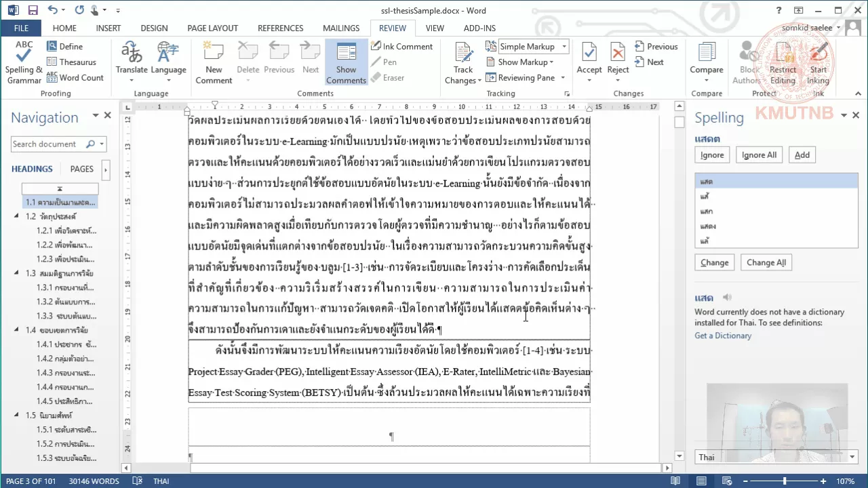Click zoom out minus button

point(747,481)
